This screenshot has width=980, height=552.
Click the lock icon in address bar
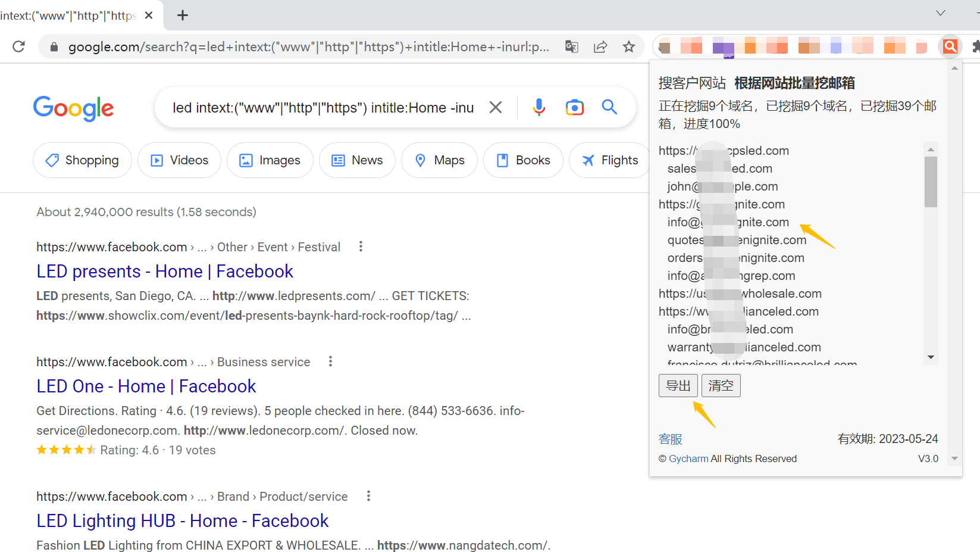tap(54, 47)
